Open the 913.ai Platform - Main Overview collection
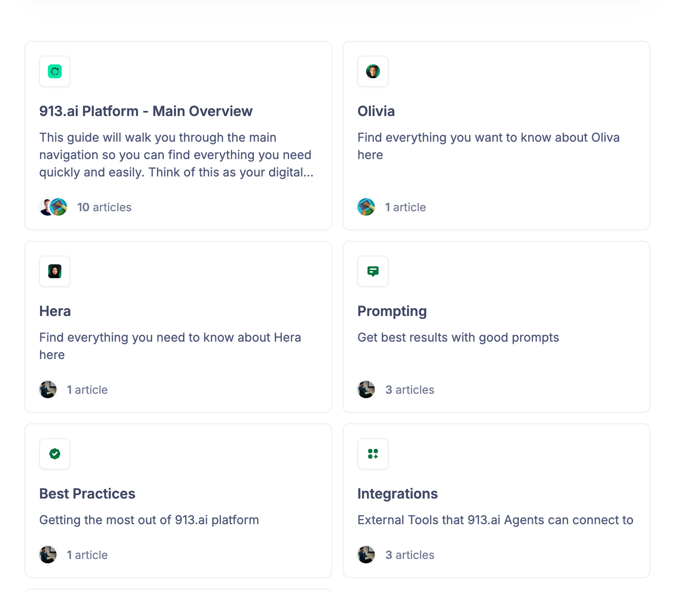700x592 pixels. coord(146,111)
